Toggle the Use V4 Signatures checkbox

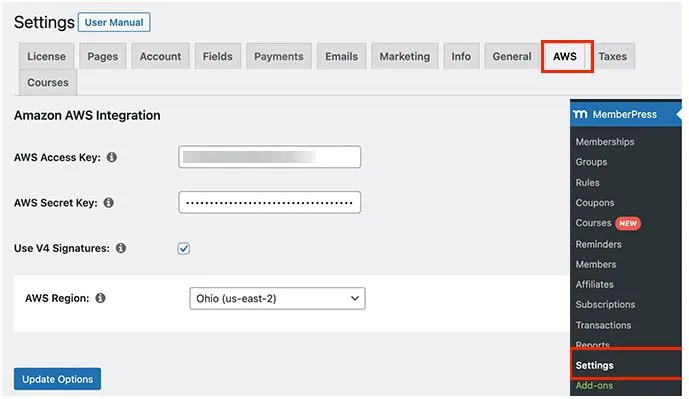(184, 249)
